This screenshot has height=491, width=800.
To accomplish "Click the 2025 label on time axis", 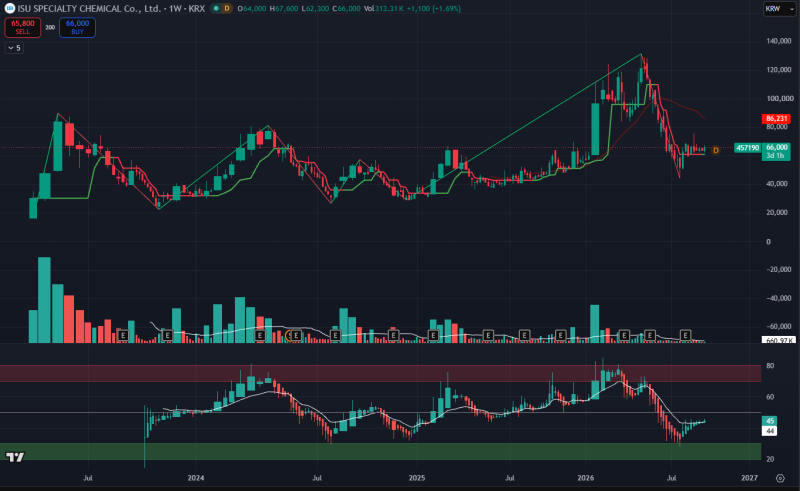I will click(x=417, y=478).
